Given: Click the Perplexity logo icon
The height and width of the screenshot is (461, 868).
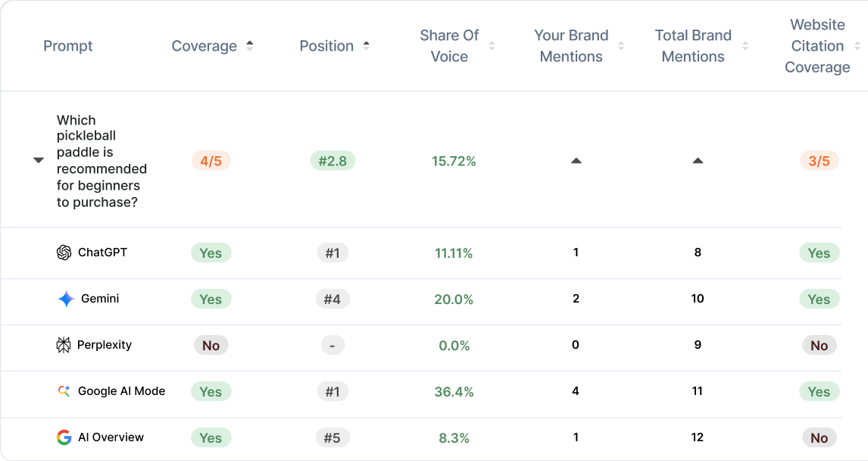Looking at the screenshot, I should coord(64,345).
